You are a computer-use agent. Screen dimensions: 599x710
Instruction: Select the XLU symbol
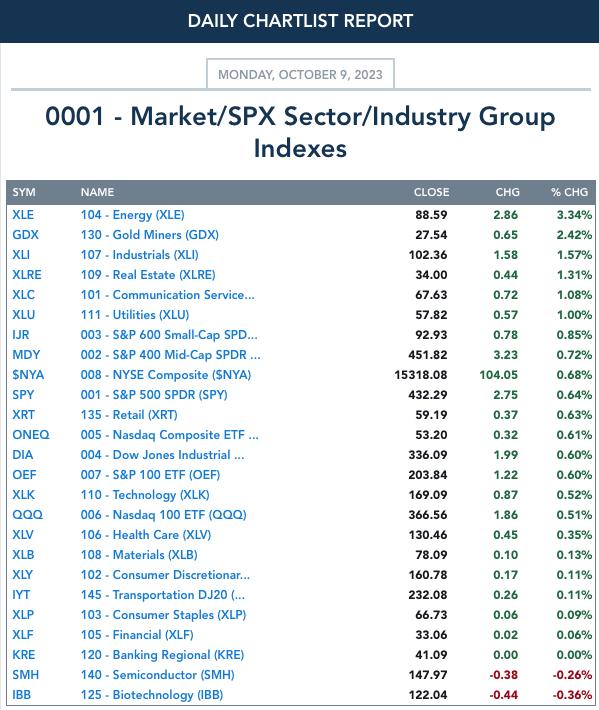point(24,315)
